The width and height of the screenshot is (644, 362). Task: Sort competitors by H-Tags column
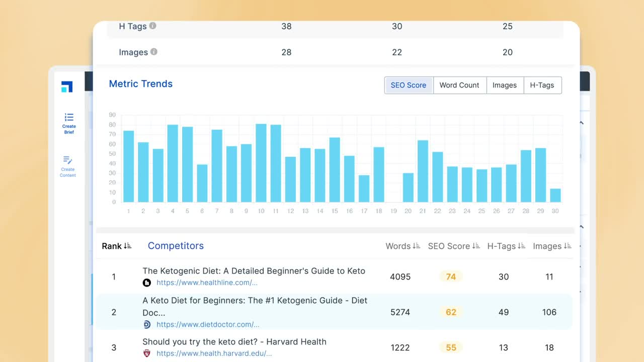(506, 246)
